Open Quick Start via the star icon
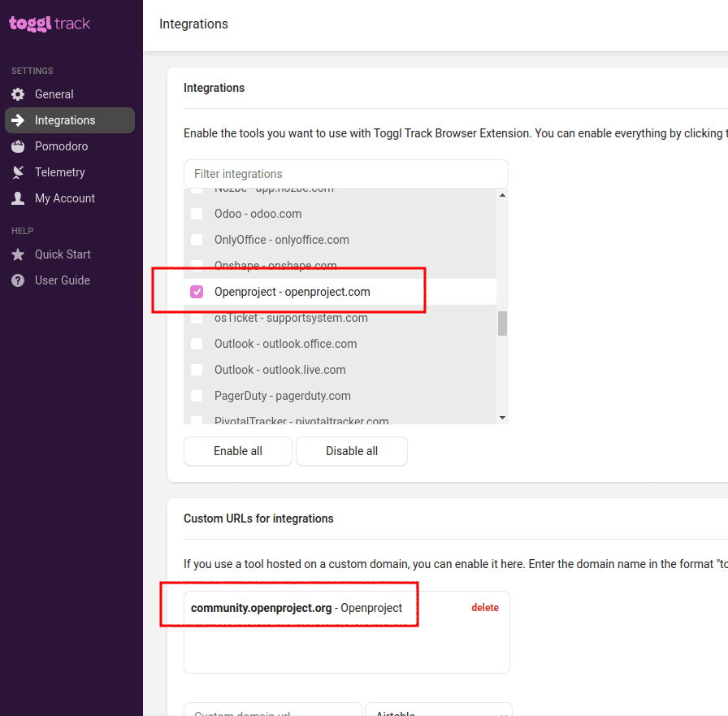The height and width of the screenshot is (716, 728). click(18, 254)
